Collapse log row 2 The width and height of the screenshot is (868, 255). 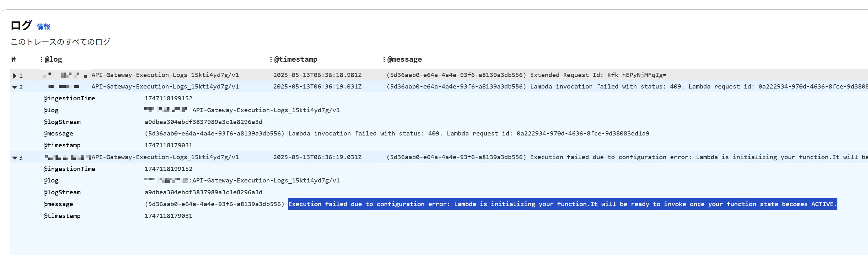point(14,87)
